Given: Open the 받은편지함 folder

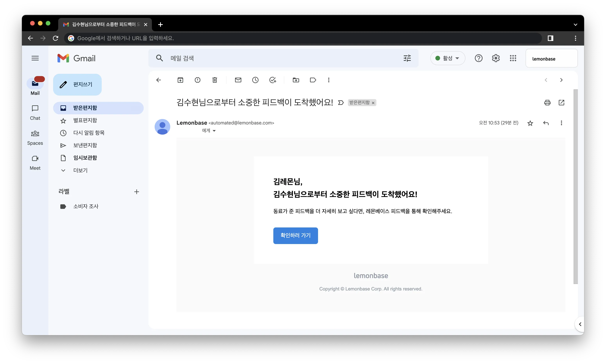Looking at the screenshot, I should pyautogui.click(x=98, y=108).
